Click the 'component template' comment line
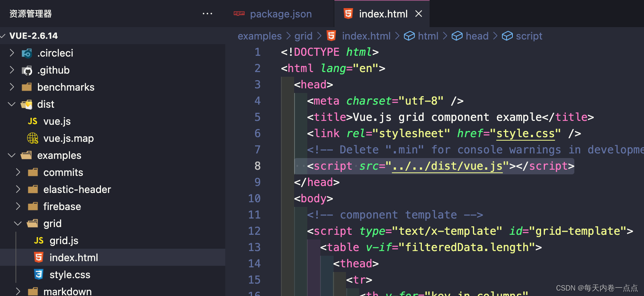Viewport: 644px width, 296px height. (395, 215)
